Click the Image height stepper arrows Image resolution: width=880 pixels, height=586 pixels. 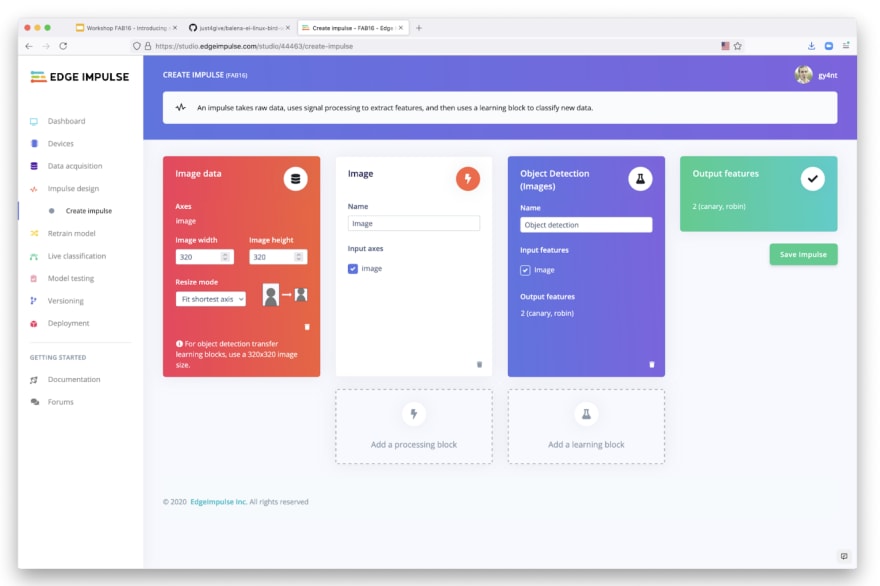(x=299, y=257)
